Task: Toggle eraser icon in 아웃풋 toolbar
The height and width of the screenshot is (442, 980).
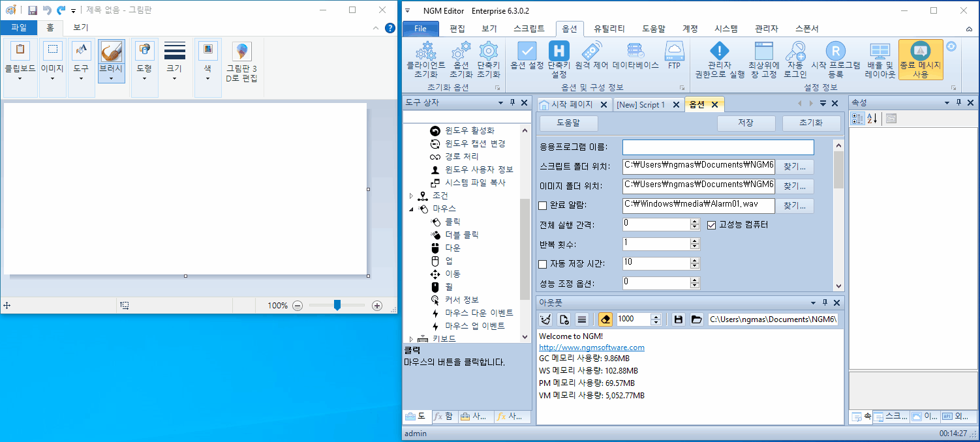Action: [605, 319]
